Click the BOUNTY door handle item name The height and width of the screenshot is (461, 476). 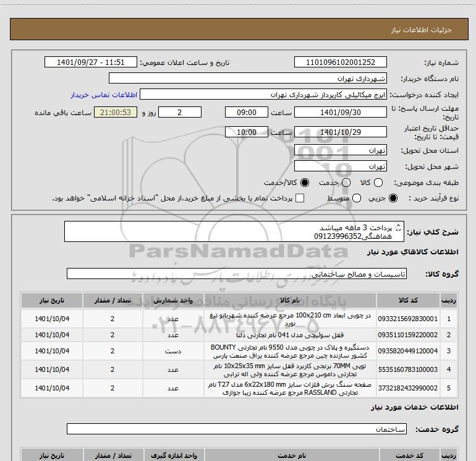[x=290, y=351]
